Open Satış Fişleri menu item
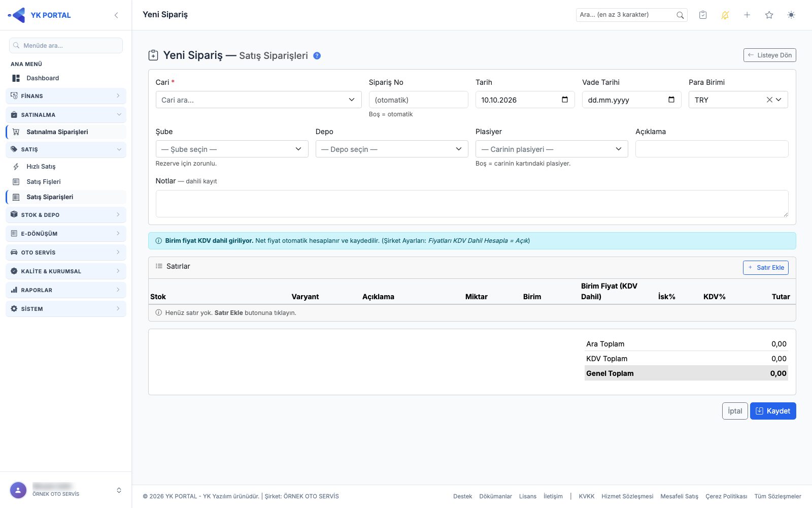This screenshot has height=508, width=812. (x=66, y=182)
